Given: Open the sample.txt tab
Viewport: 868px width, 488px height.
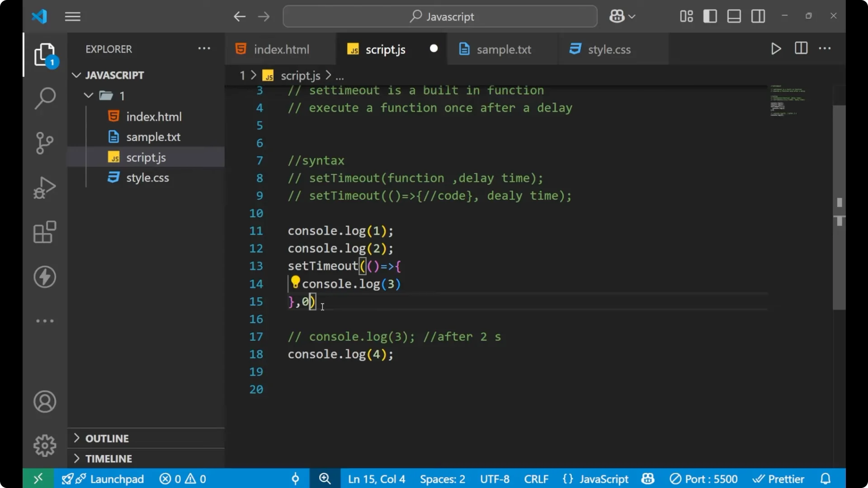Looking at the screenshot, I should tap(504, 49).
